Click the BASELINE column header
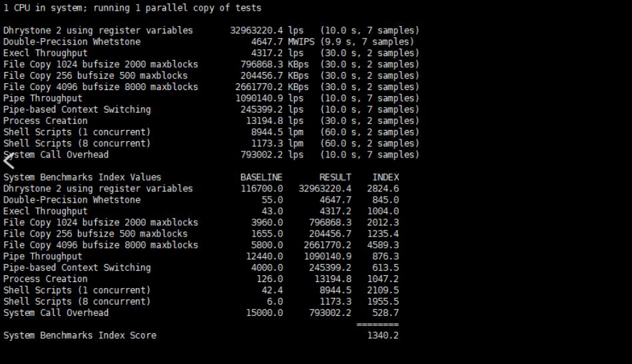Image resolution: width=632 pixels, height=364 pixels. (x=261, y=177)
